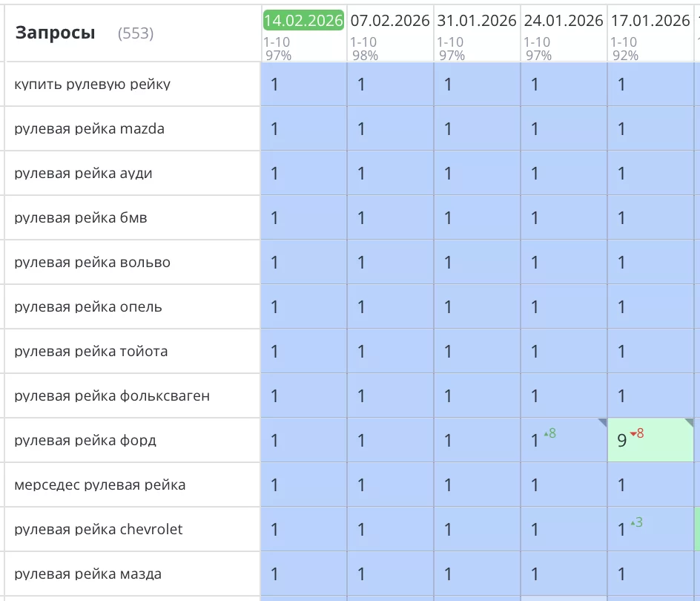Select the 07.02.2026 date column header
Image resolution: width=700 pixels, height=601 pixels.
tap(390, 20)
